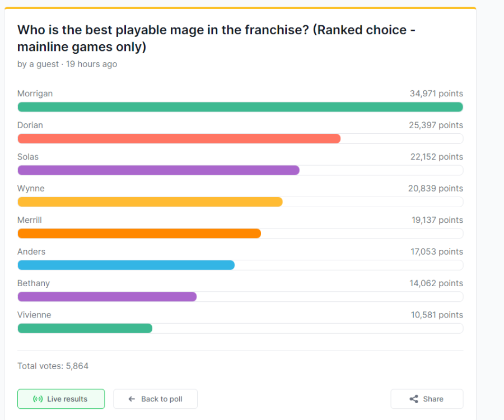The image size is (504, 420).
Task: Click the back arrow icon
Action: tap(132, 399)
